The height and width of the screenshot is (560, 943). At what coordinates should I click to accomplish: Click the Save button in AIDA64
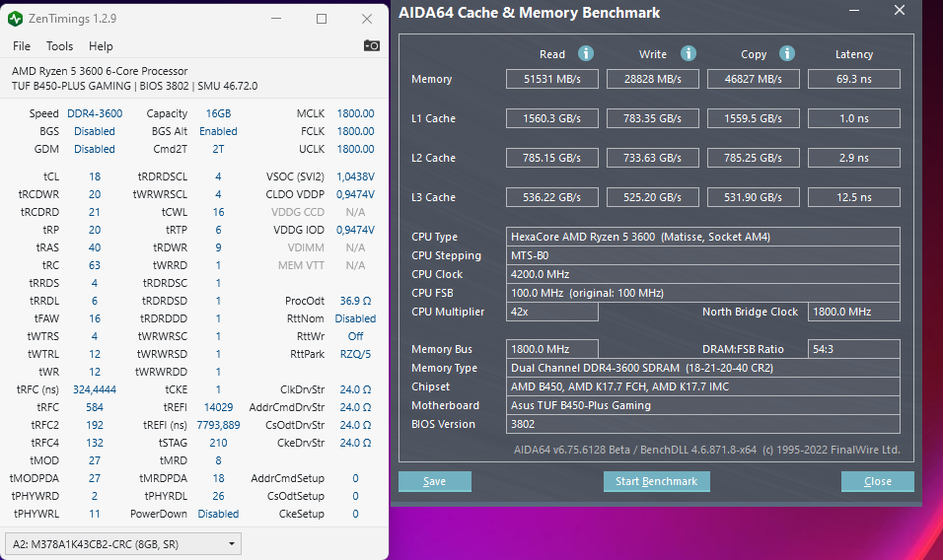point(435,481)
